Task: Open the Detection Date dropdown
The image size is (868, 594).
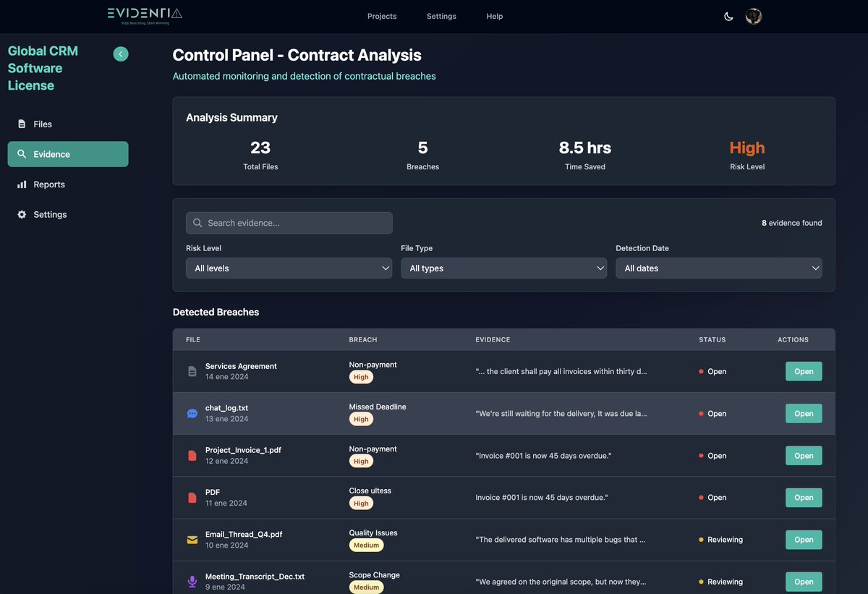Action: pos(718,268)
